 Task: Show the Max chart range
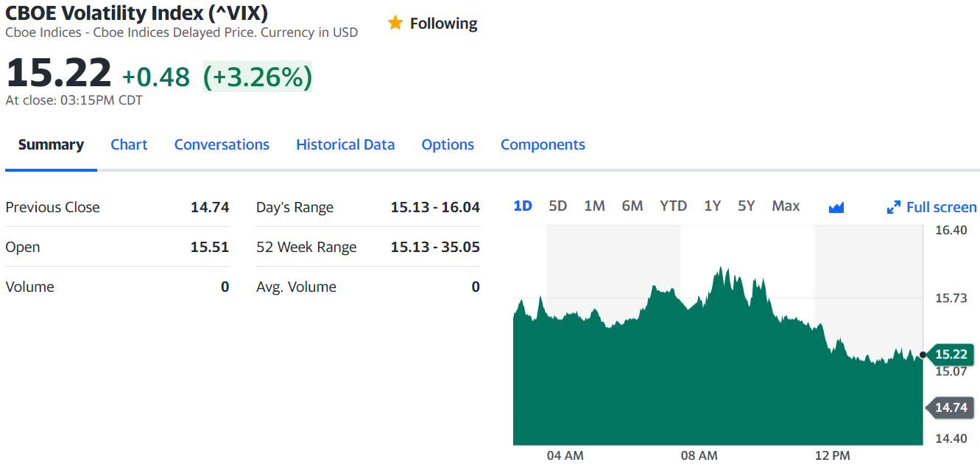pos(786,206)
